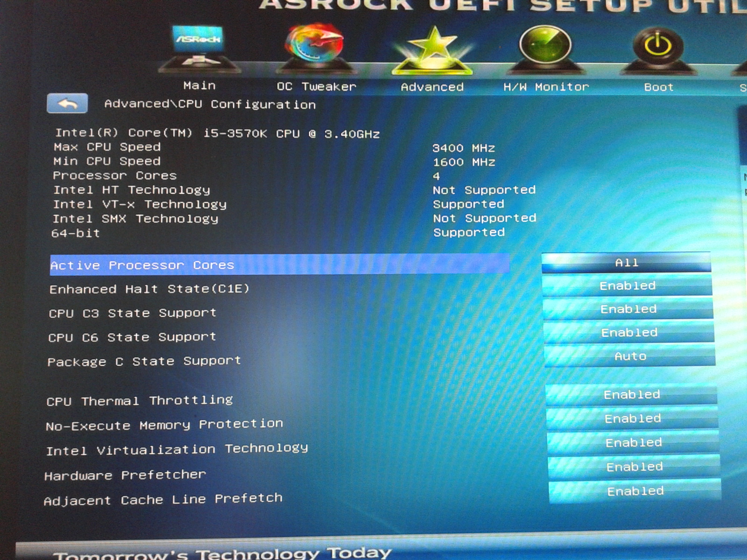Change Hardware Prefetcher value

[x=634, y=467]
